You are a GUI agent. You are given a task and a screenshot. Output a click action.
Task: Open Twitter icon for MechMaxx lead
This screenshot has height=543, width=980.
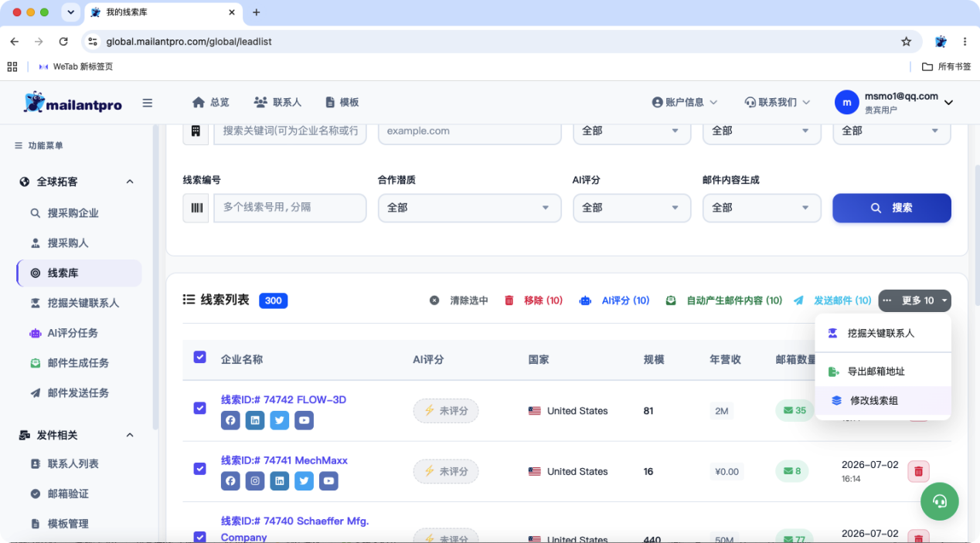point(305,480)
